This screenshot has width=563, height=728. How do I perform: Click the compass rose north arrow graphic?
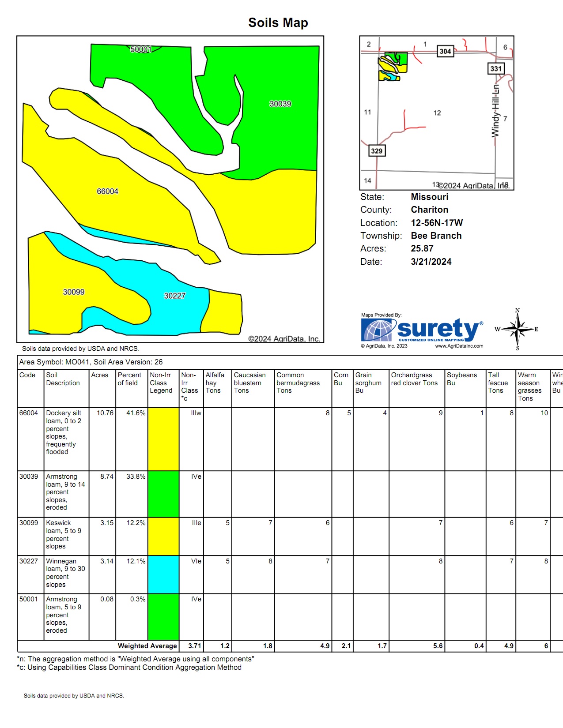click(x=517, y=330)
